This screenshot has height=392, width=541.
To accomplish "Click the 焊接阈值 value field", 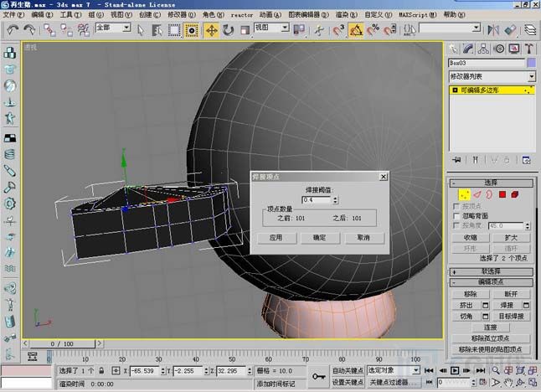I will (317, 200).
